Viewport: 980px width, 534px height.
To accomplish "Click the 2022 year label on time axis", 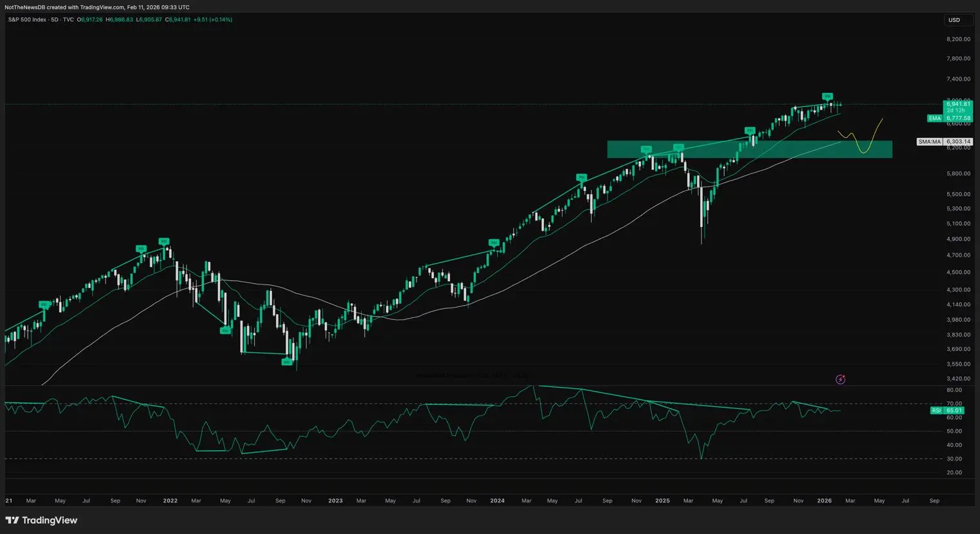I will 170,500.
